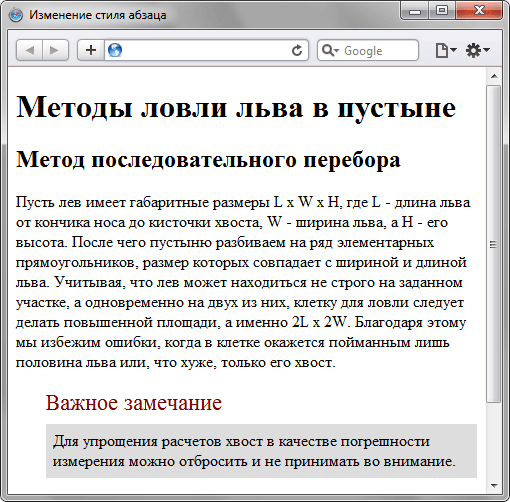The width and height of the screenshot is (510, 502).
Task: Click the gray note starting 'Для упрощения расчетов'
Action: tap(261, 451)
